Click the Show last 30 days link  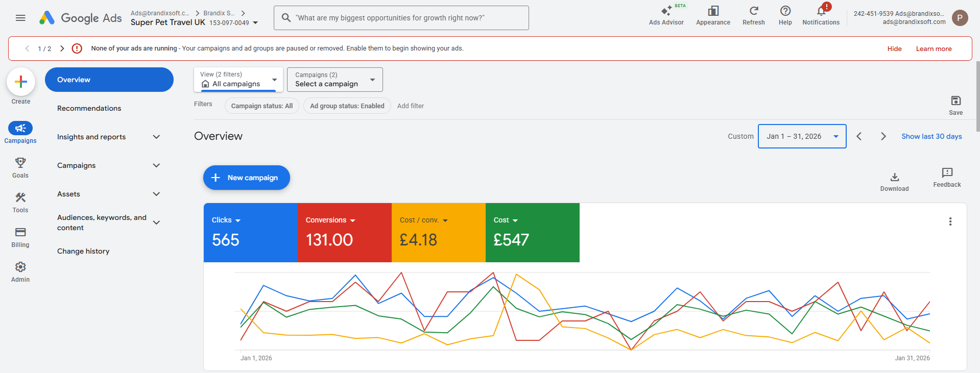[931, 136]
